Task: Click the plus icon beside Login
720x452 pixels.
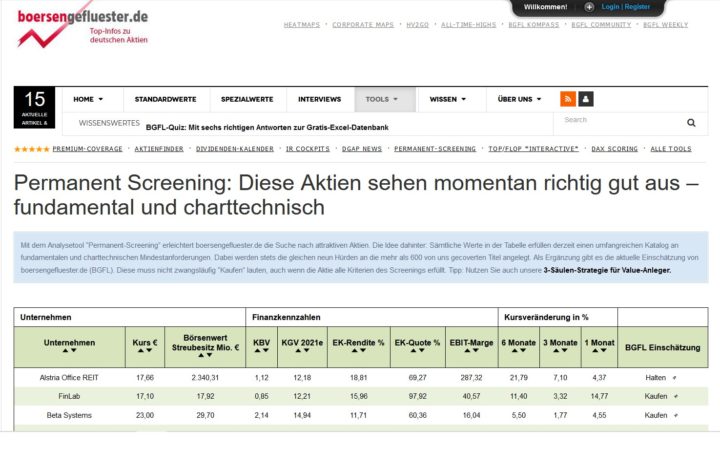Action: (x=589, y=7)
